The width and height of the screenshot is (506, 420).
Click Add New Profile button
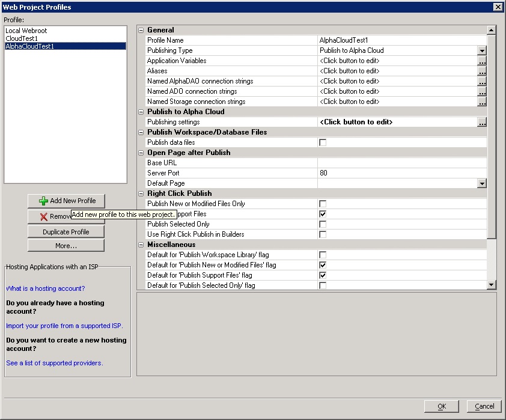66,201
